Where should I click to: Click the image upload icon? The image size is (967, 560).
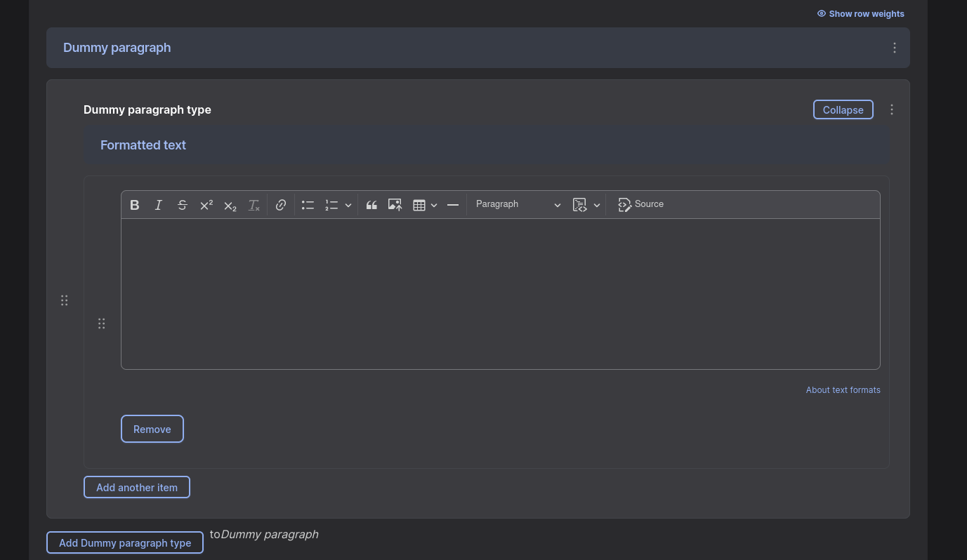coord(395,204)
